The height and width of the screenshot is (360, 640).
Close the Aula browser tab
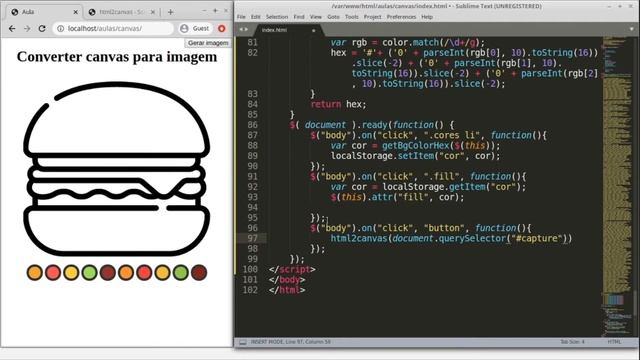pyautogui.click(x=76, y=12)
